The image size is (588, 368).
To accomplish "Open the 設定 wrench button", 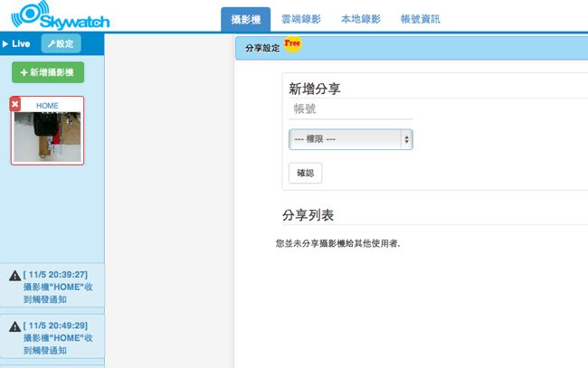I will tap(61, 43).
